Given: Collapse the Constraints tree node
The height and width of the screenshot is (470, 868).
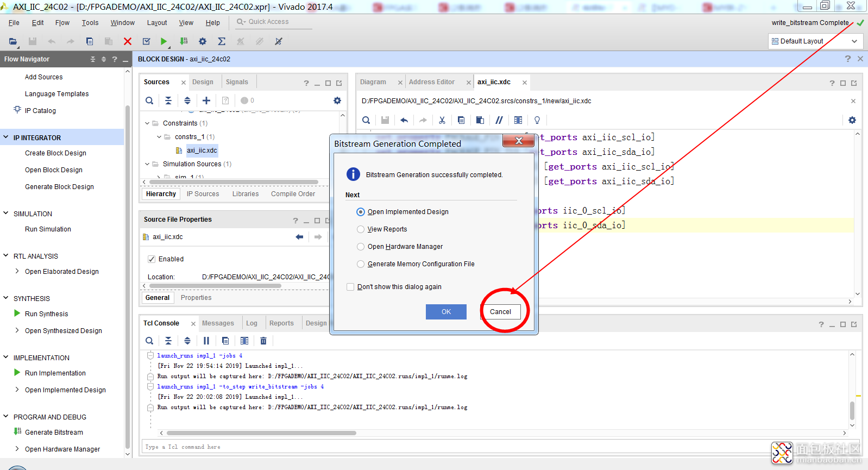Looking at the screenshot, I should click(147, 123).
